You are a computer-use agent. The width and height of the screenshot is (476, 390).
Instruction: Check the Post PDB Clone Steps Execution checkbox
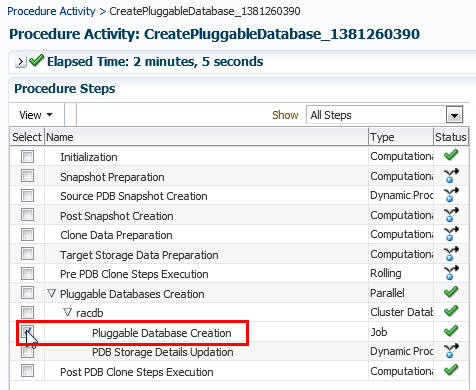click(27, 371)
